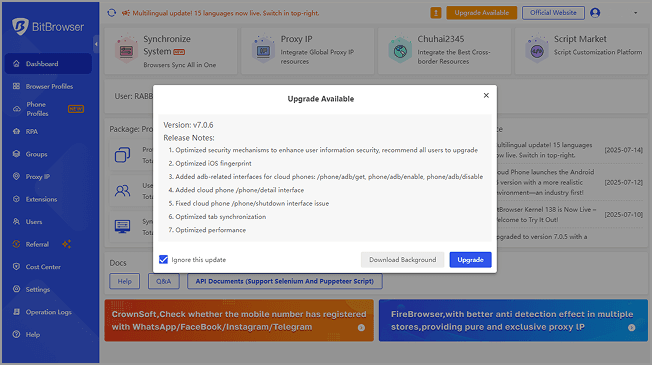Click the arrow icon on FireBrowser banner

pyautogui.click(x=632, y=328)
